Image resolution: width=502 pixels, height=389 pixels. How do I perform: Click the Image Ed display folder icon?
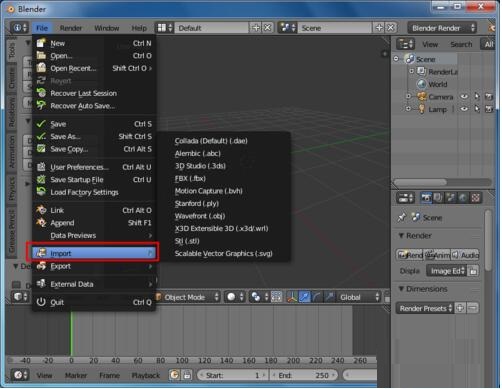coord(473,271)
